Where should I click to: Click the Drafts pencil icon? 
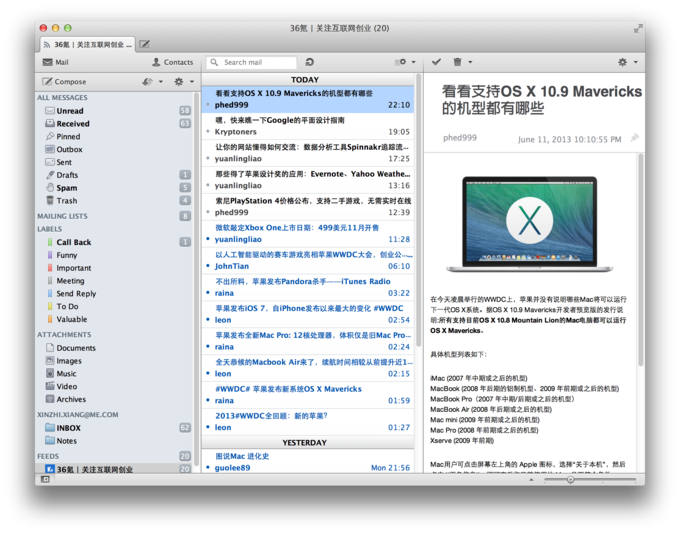(x=50, y=175)
